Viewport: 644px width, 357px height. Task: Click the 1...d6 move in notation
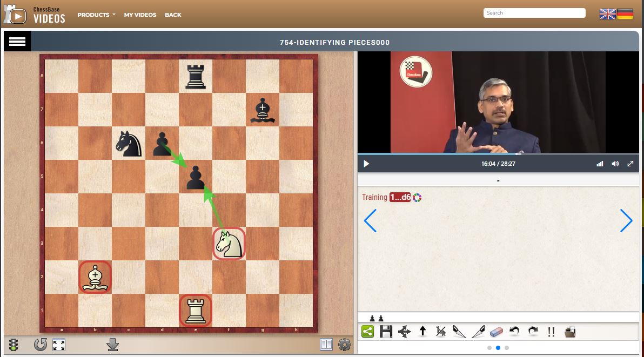point(400,198)
